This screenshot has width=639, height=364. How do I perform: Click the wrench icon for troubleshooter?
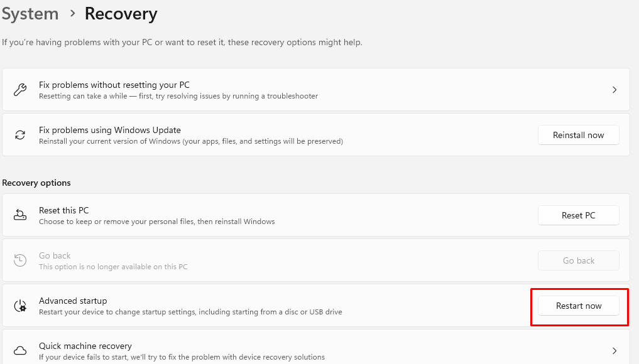(x=20, y=90)
